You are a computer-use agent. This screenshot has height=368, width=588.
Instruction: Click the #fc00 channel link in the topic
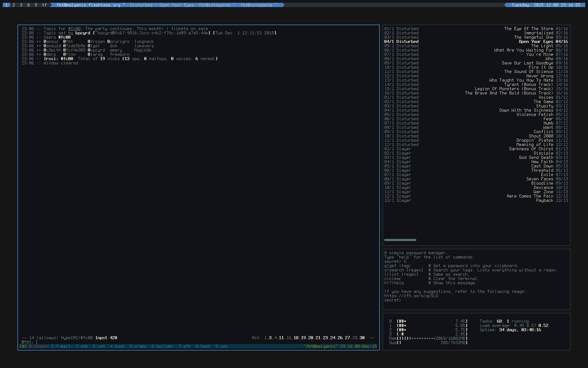(75, 29)
